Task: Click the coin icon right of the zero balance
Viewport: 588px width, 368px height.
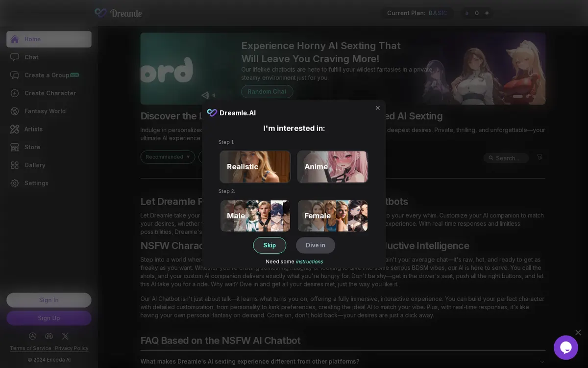Action: [487, 13]
